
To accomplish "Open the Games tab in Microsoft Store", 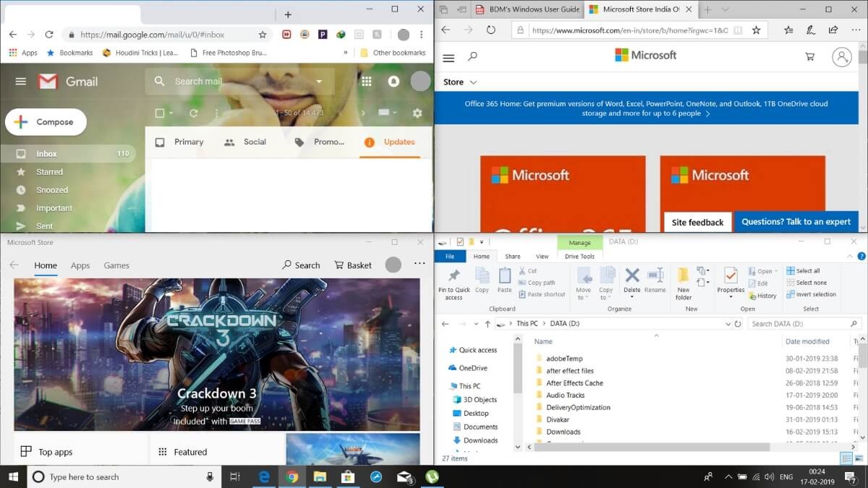I will 116,265.
